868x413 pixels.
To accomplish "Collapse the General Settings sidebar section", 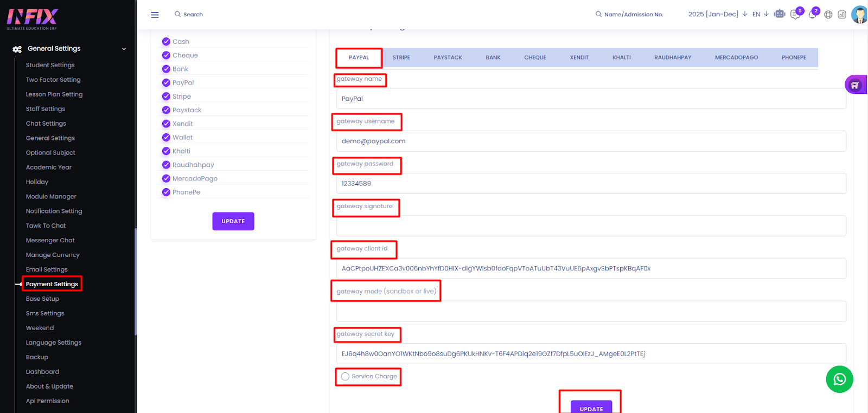I will [124, 49].
